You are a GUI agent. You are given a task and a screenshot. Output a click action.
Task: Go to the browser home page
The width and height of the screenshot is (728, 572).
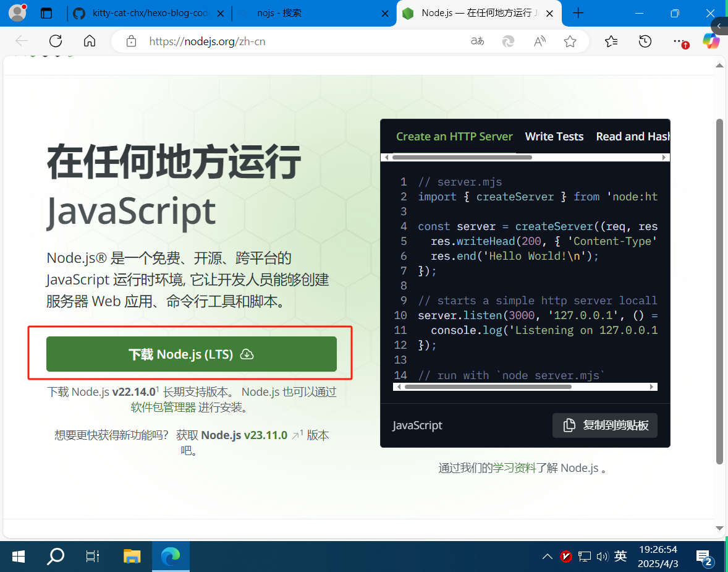[90, 41]
